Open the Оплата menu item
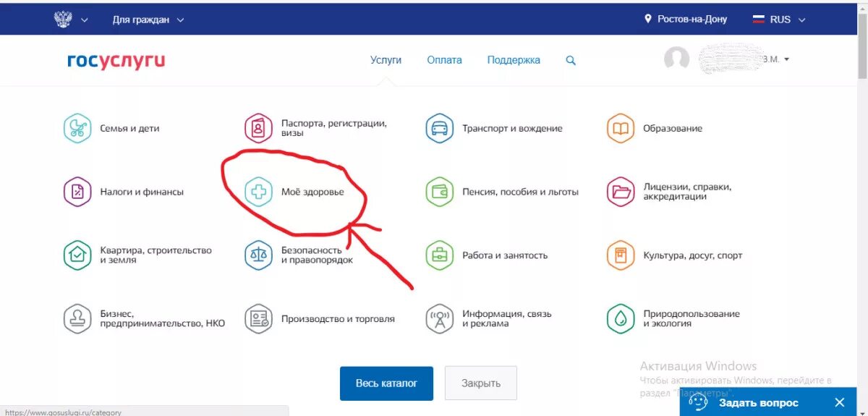The image size is (868, 416). 444,60
